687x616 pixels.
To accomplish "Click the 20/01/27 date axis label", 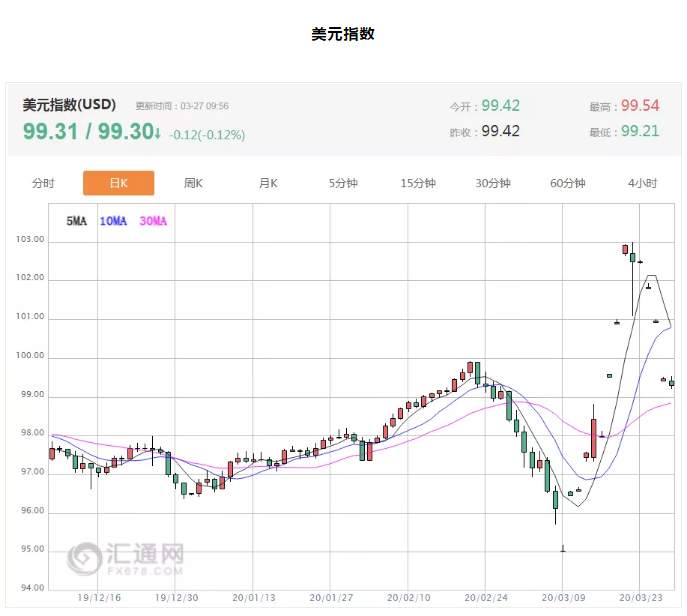I will [x=331, y=598].
